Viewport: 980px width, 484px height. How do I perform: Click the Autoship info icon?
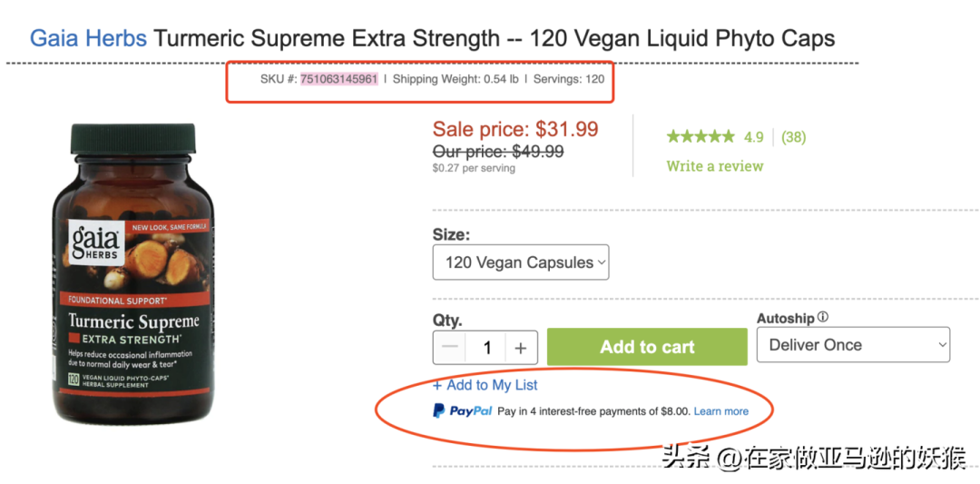pos(822,318)
